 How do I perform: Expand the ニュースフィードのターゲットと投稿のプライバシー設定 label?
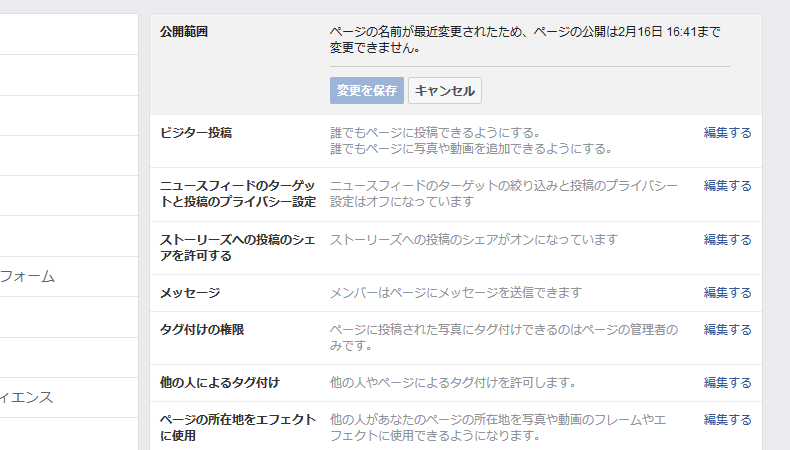tap(238, 194)
